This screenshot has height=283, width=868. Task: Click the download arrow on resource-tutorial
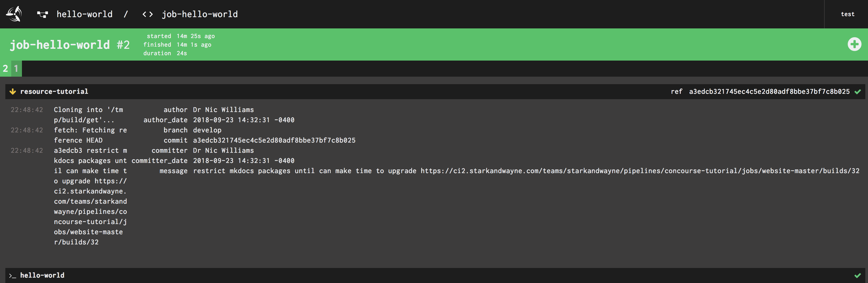pyautogui.click(x=13, y=91)
